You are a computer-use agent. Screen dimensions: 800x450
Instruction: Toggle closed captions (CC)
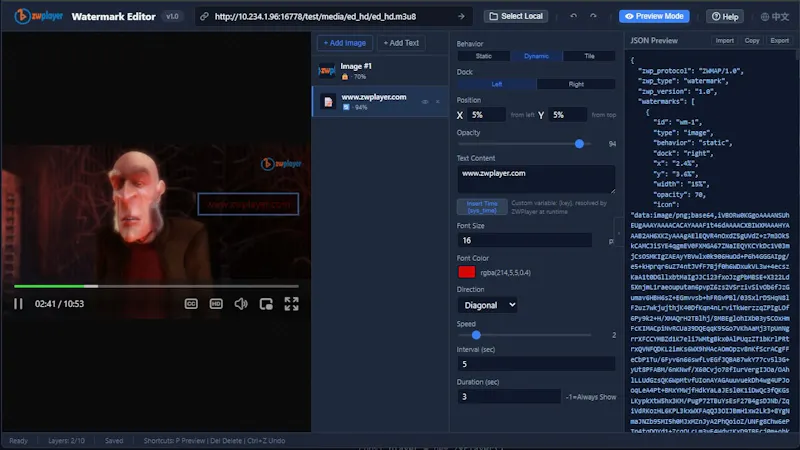click(x=191, y=304)
